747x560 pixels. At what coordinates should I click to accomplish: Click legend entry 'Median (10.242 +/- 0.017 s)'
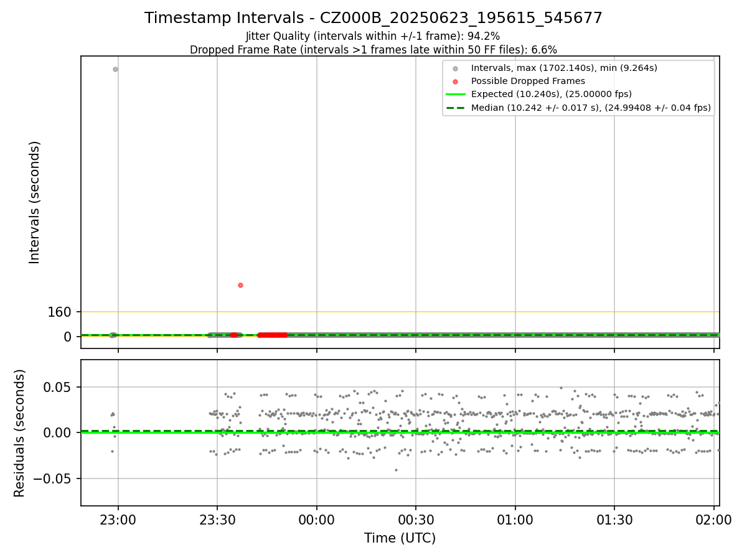coord(591,108)
